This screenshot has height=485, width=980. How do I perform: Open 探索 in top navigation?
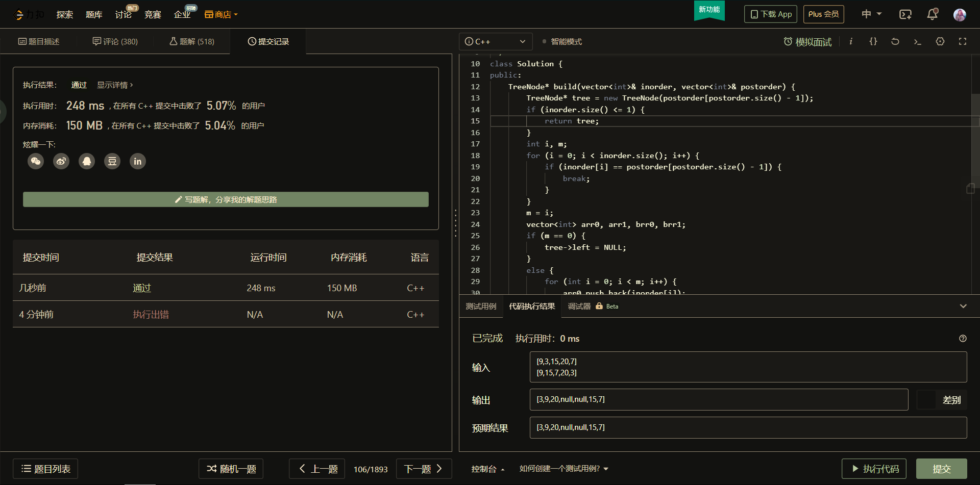point(65,14)
